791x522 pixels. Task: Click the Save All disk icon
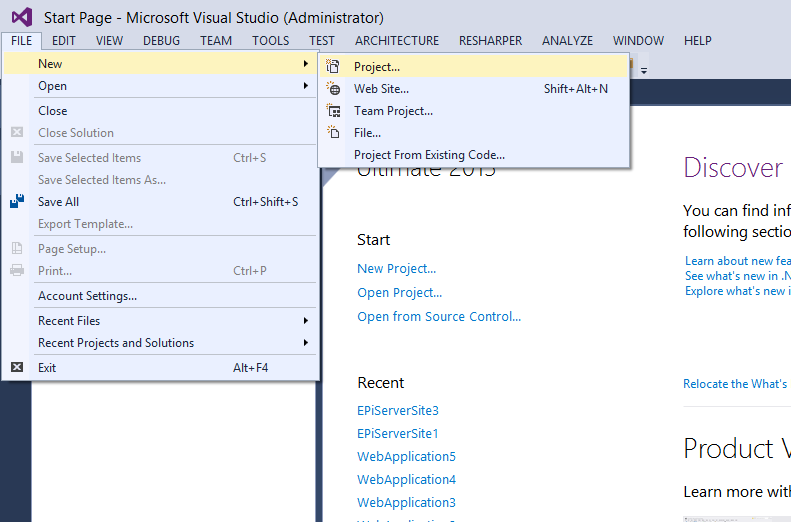[17, 202]
